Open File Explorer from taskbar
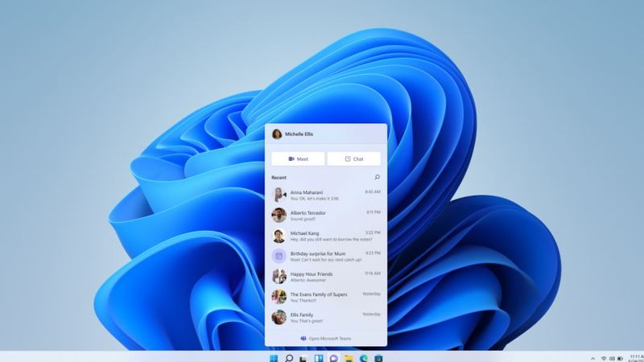Image resolution: width=644 pixels, height=362 pixels. 349,358
